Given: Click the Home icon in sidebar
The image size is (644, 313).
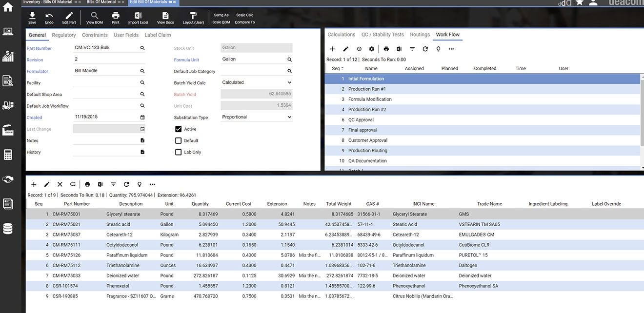Looking at the screenshot, I should (8, 7).
